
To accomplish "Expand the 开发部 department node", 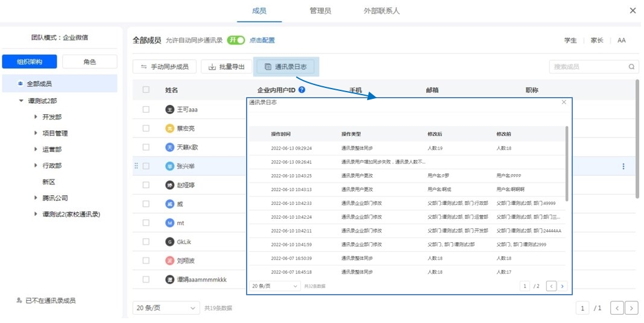I will coord(37,117).
